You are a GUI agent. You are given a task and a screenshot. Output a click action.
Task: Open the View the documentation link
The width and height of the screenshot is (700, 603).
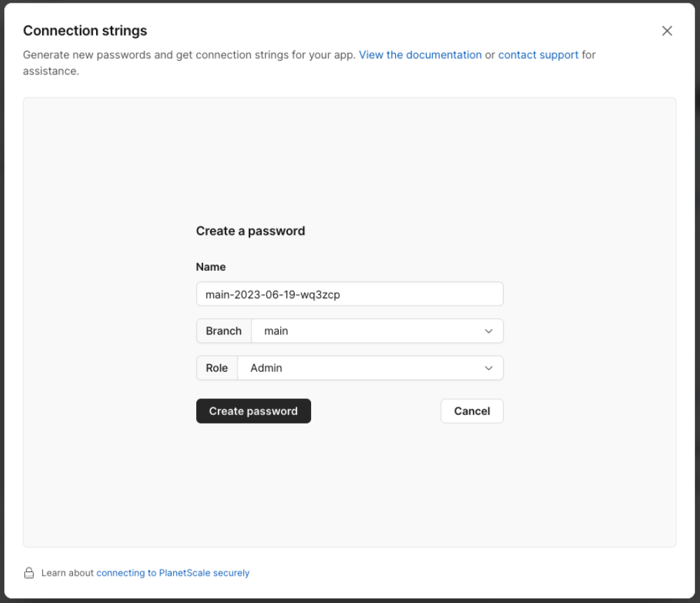(420, 55)
